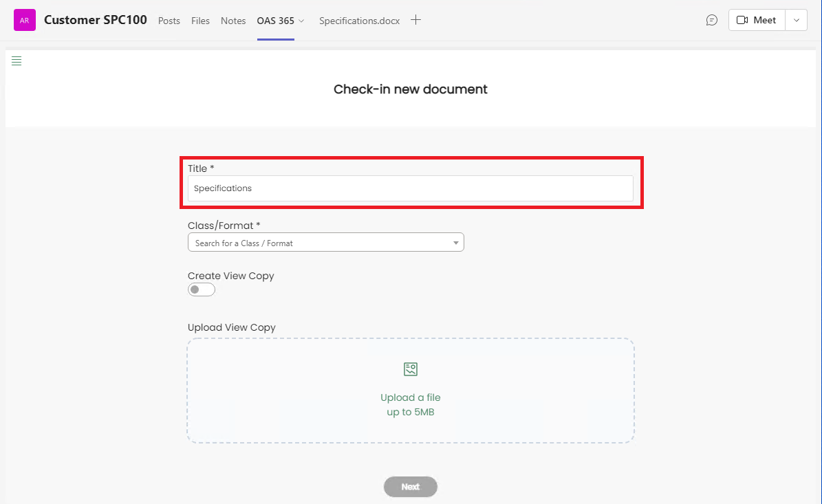Focus the Title input field
Viewport: 822px width, 504px height.
coord(410,188)
